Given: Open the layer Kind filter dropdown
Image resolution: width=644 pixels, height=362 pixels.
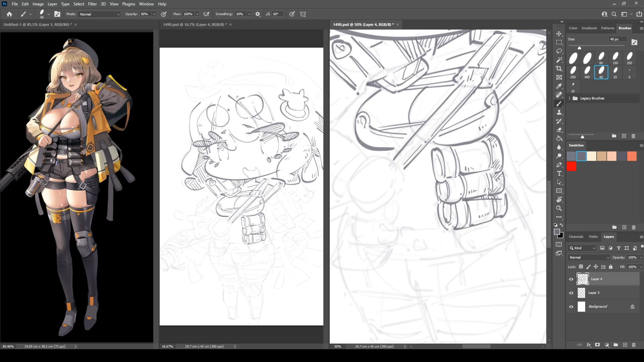Looking at the screenshot, I should tap(582, 248).
